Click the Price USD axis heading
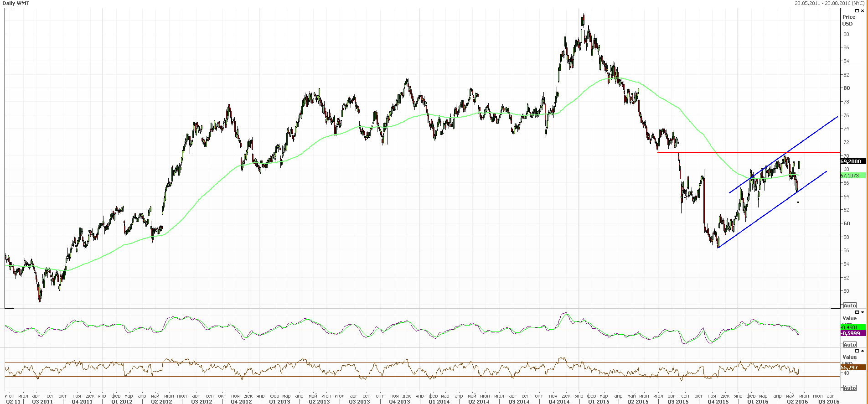Image resolution: width=868 pixels, height=404 pixels. tap(848, 21)
